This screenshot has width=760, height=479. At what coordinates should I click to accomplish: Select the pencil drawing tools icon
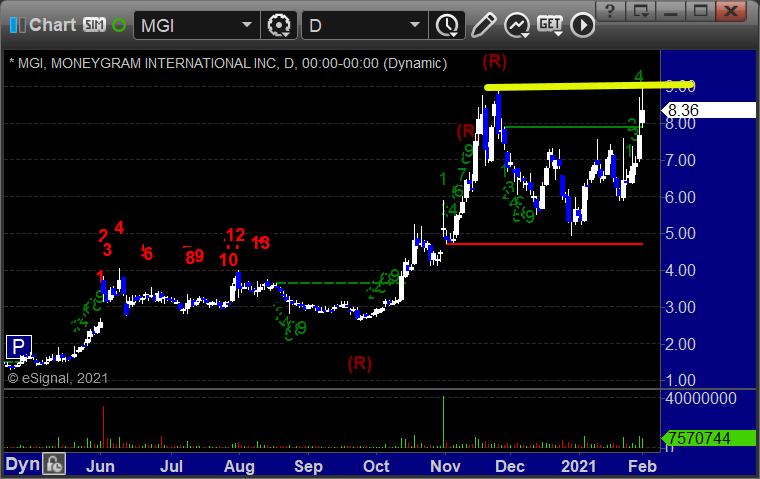(x=483, y=25)
